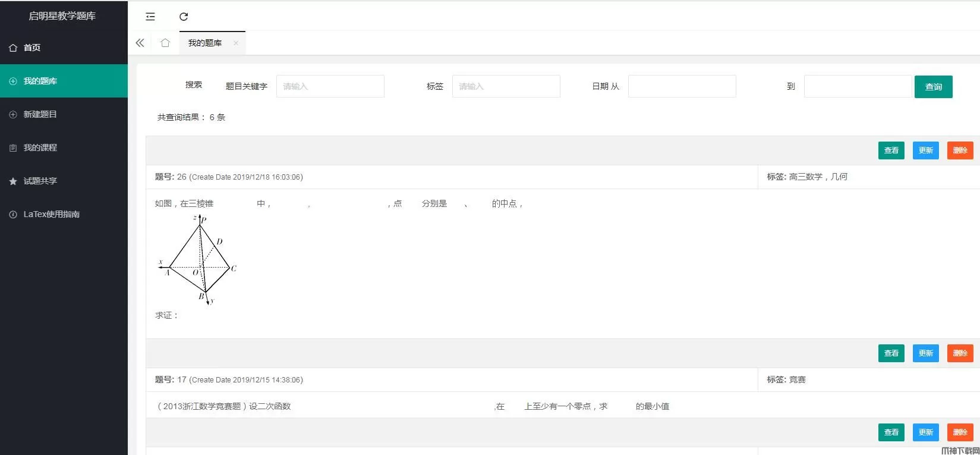Delete question 17 using 删除 button

point(960,353)
